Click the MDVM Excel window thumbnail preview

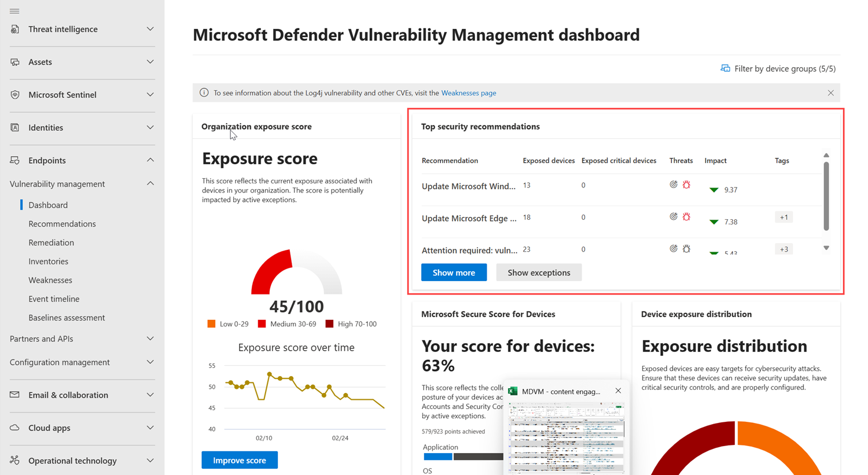pos(566,438)
